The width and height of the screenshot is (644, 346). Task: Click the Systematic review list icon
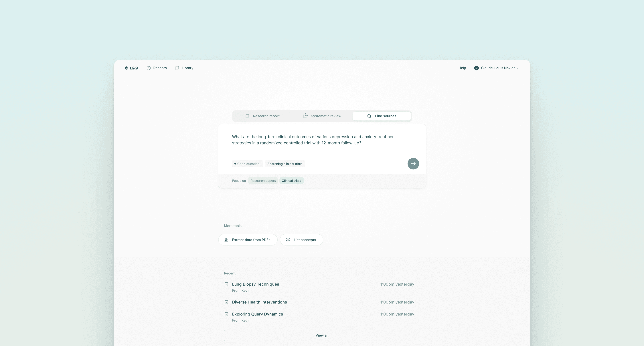coord(305,116)
